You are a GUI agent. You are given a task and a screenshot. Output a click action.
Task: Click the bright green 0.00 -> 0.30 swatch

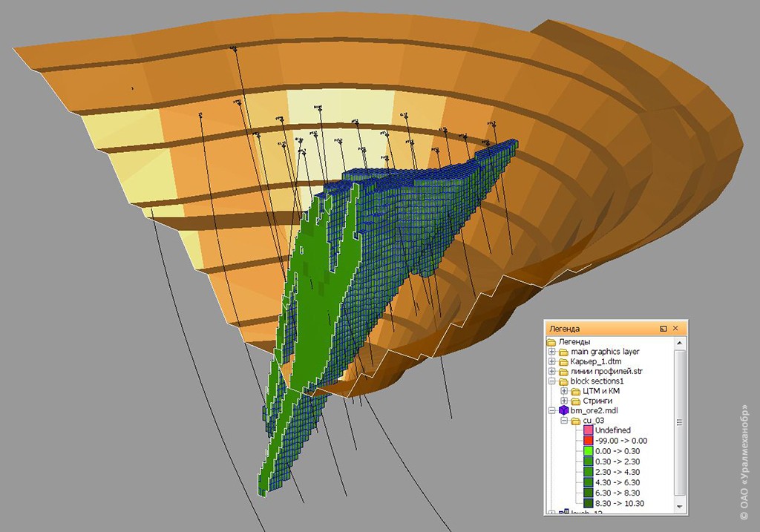(x=588, y=451)
